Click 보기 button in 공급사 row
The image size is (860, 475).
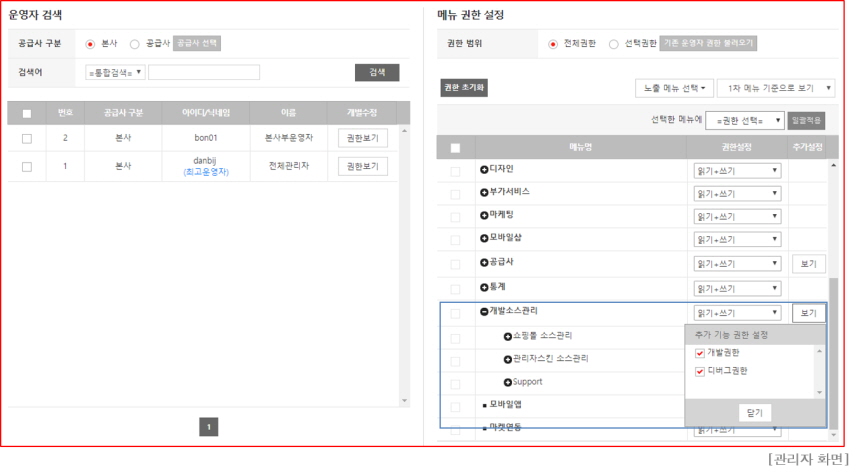pyautogui.click(x=808, y=264)
